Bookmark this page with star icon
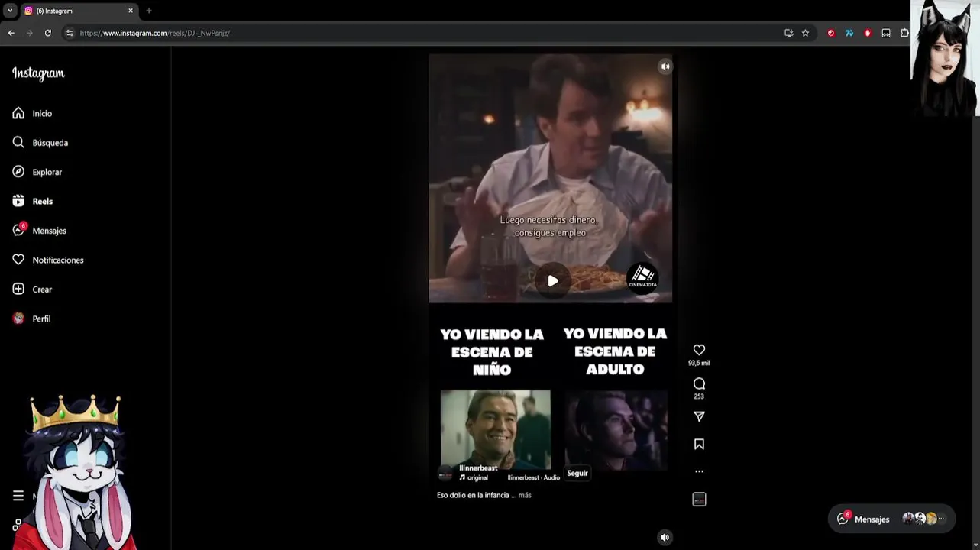This screenshot has height=550, width=980. (x=805, y=33)
